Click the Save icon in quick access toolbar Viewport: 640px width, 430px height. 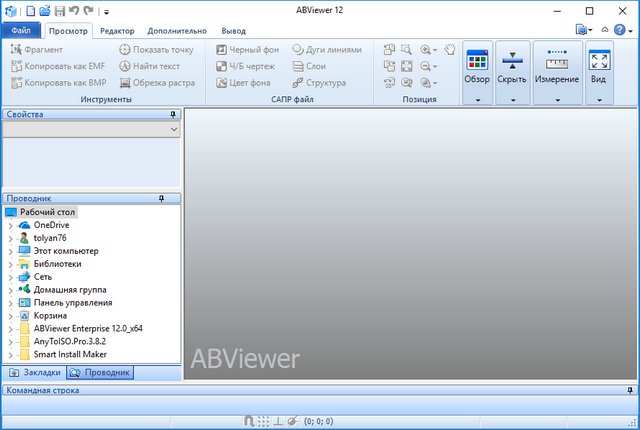coord(60,11)
